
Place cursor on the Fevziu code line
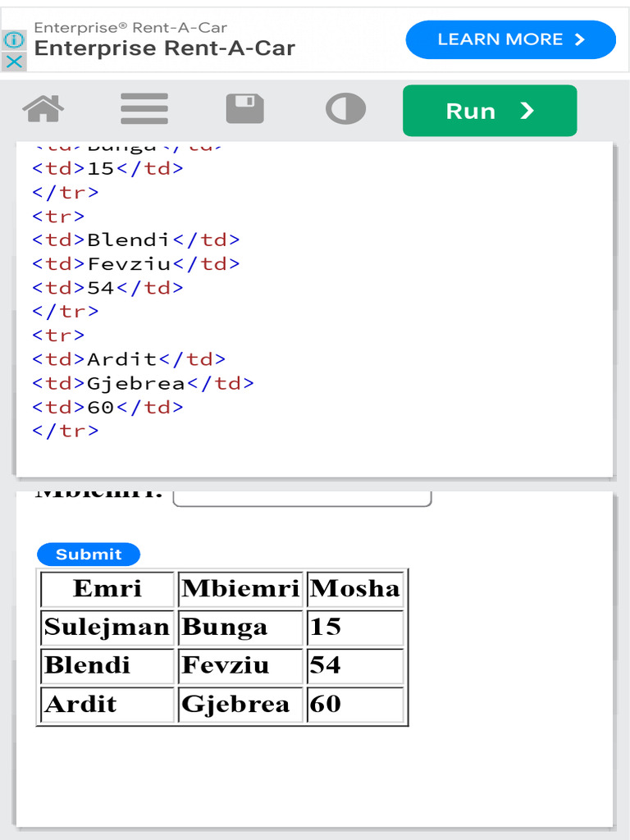[x=136, y=263]
